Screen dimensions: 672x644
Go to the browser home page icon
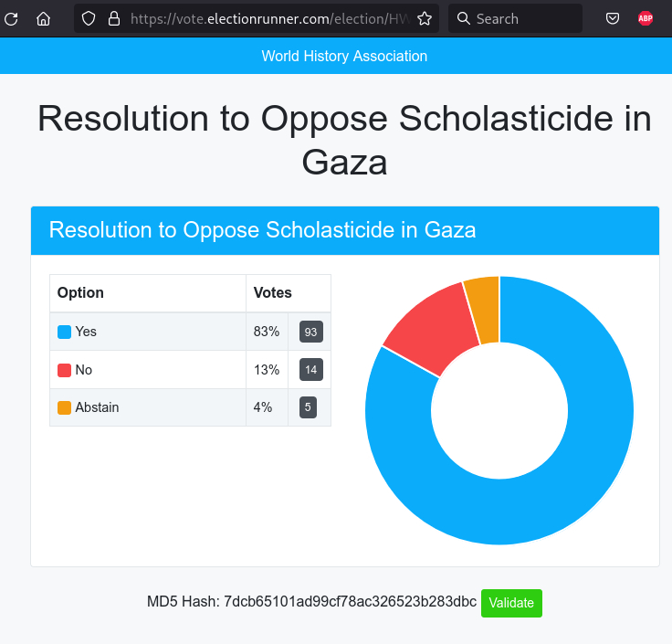point(43,18)
